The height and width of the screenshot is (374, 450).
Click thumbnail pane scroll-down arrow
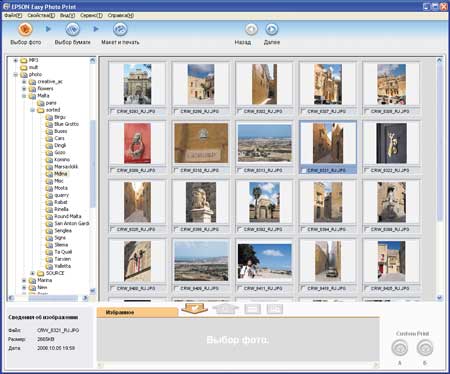439,298
